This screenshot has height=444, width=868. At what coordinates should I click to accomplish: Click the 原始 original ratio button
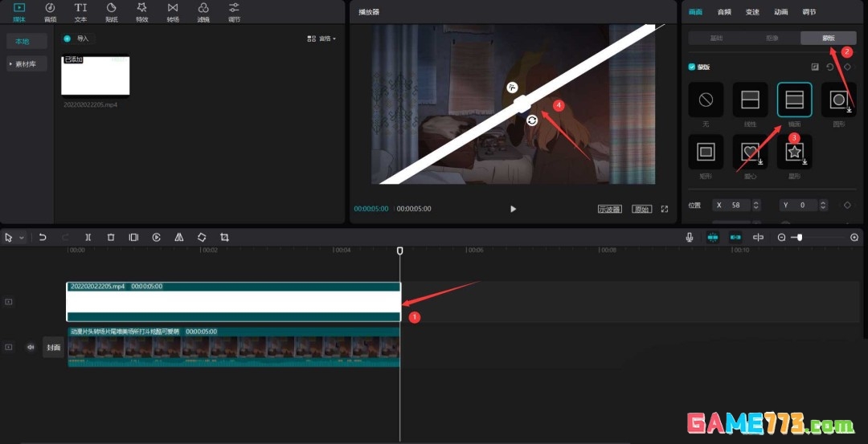pyautogui.click(x=641, y=209)
